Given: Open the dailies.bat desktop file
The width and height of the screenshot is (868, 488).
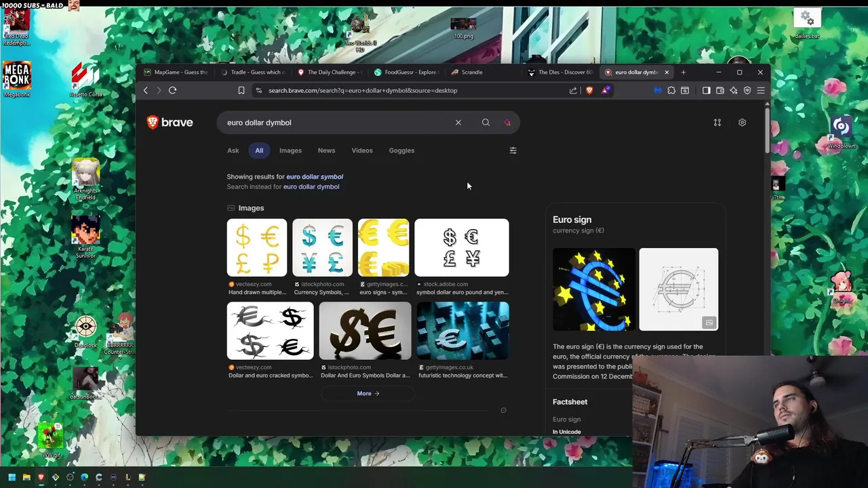Looking at the screenshot, I should pyautogui.click(x=807, y=24).
